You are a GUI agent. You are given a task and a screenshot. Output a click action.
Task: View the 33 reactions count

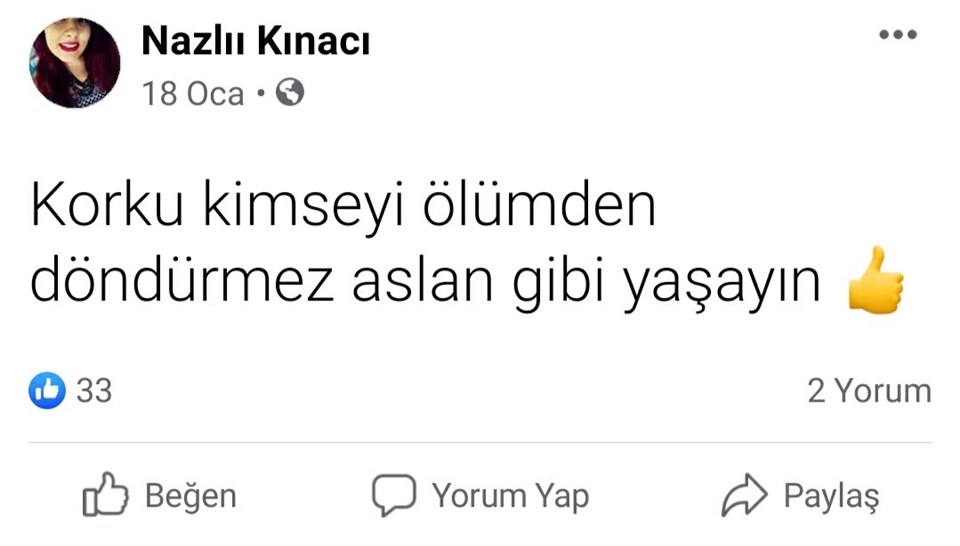point(94,391)
